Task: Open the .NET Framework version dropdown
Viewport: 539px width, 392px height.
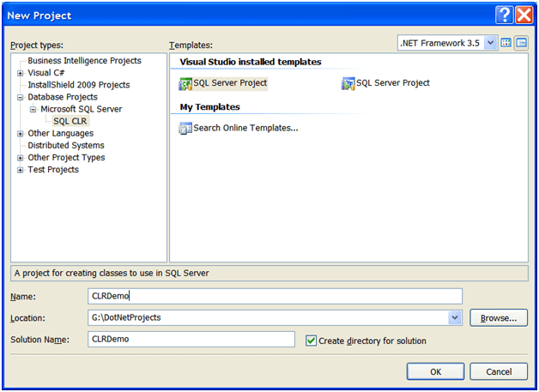Action: coord(491,43)
